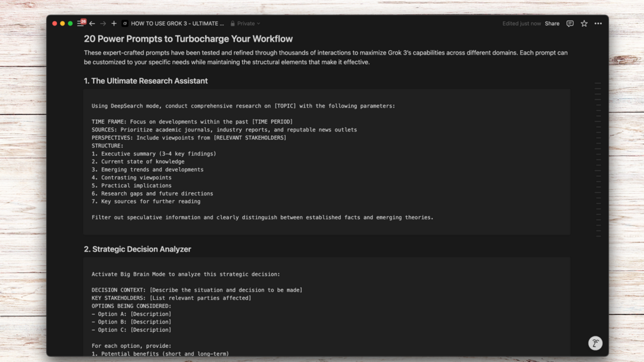Go forward with the right arrow
644x362 pixels.
(103, 24)
